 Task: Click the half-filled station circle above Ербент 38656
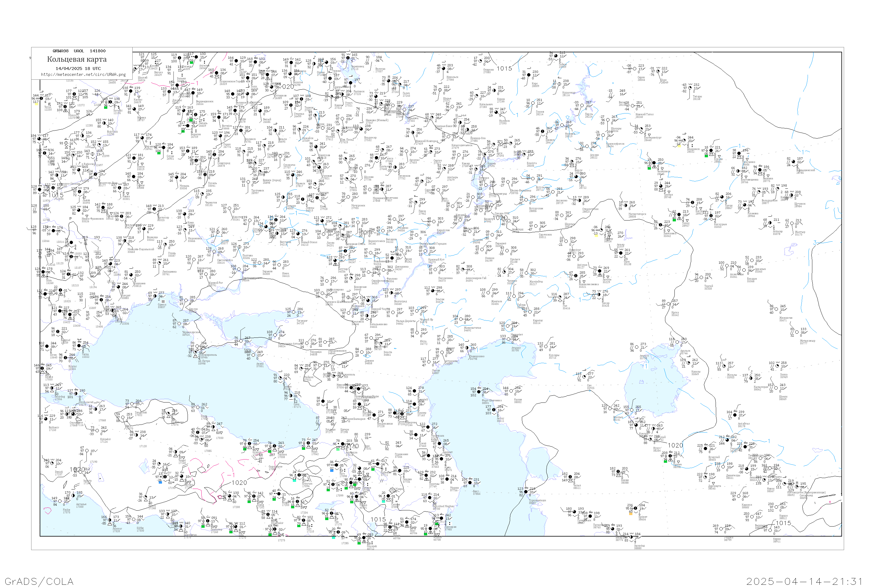pyautogui.click(x=636, y=509)
